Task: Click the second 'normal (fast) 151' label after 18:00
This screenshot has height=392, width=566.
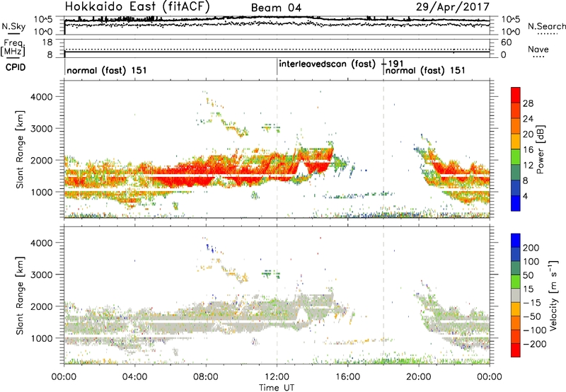Action: [x=425, y=70]
